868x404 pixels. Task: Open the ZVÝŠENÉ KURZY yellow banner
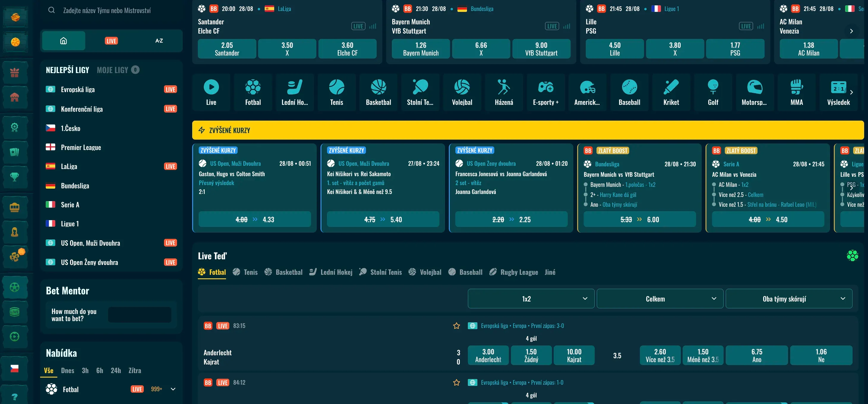[x=528, y=130]
